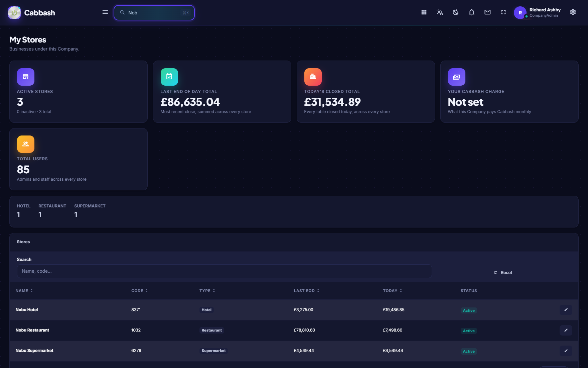Screen dimensions: 588x368
Task: Toggle dark mode moon icon
Action: click(456, 12)
